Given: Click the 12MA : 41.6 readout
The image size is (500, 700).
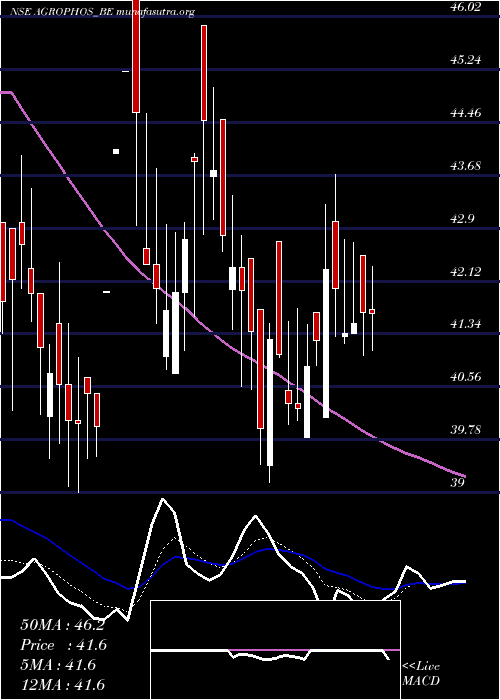Looking at the screenshot, I should [62, 685].
